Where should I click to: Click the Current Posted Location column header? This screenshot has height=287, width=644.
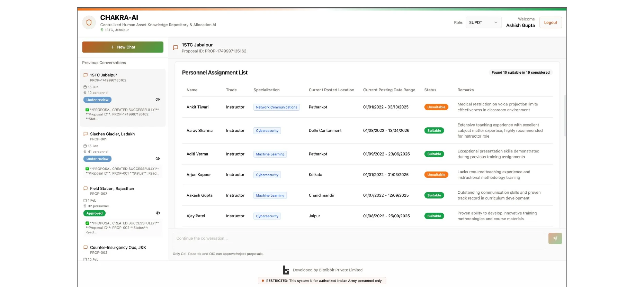[x=331, y=90]
